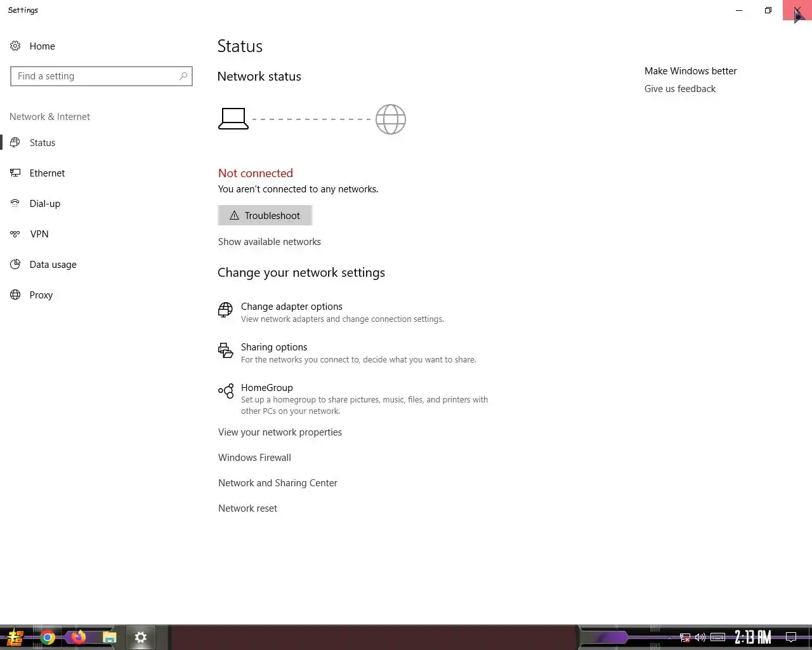Open Sharing options
Screen dimensions: 812x650
274,347
